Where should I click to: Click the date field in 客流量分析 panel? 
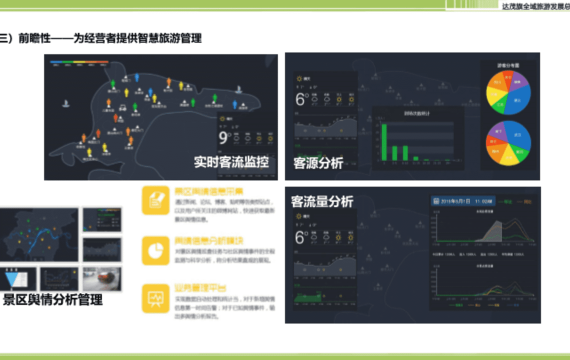(x=463, y=201)
